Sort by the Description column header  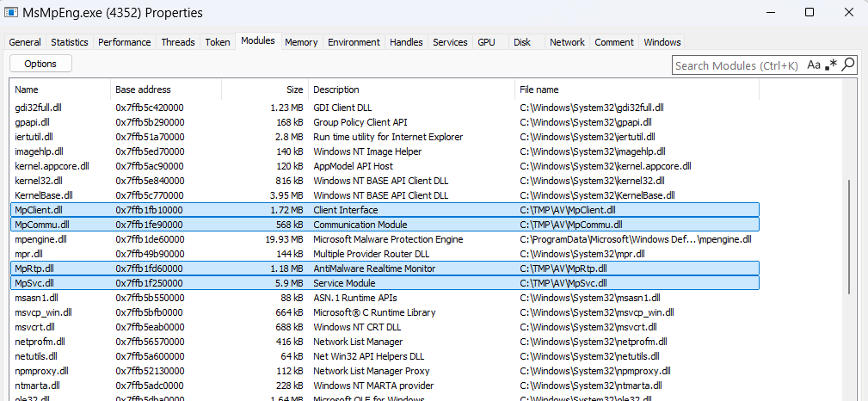pos(412,89)
